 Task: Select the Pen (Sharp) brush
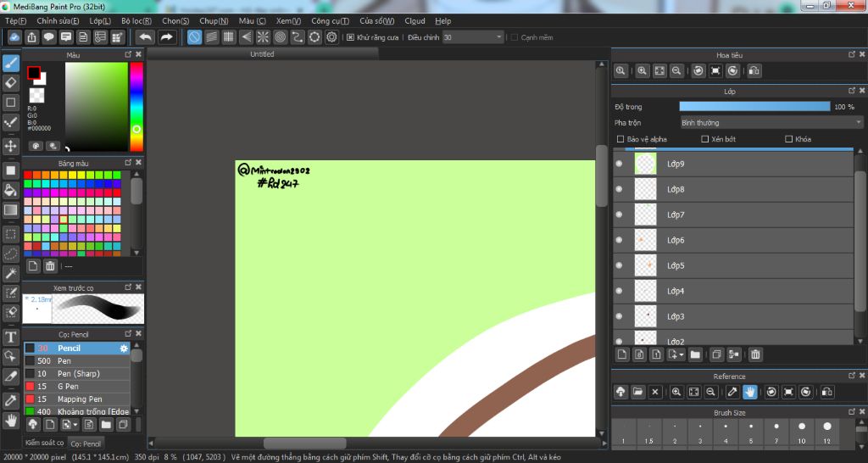tap(77, 374)
